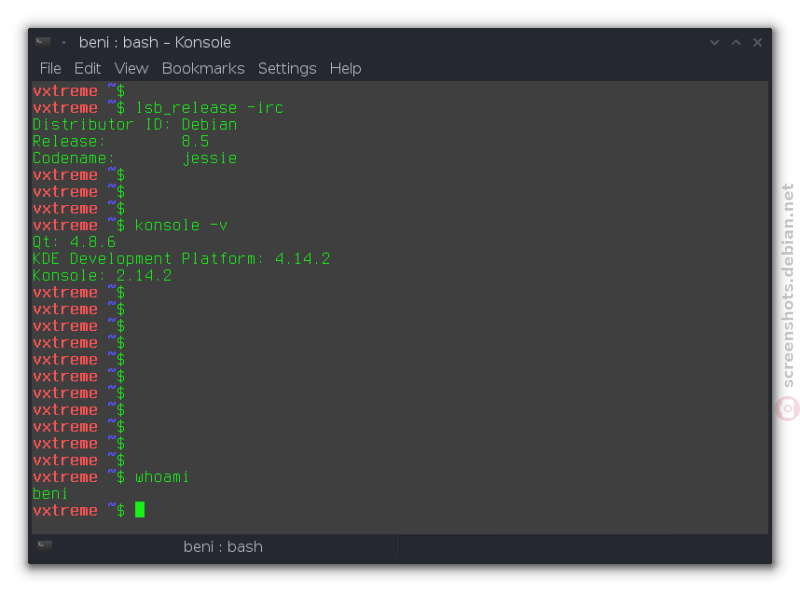Open the Edit menu
The image size is (800, 592).
pos(87,68)
